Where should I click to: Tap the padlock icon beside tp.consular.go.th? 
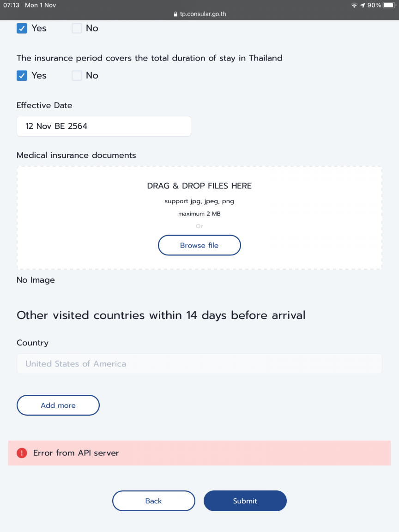pyautogui.click(x=175, y=14)
